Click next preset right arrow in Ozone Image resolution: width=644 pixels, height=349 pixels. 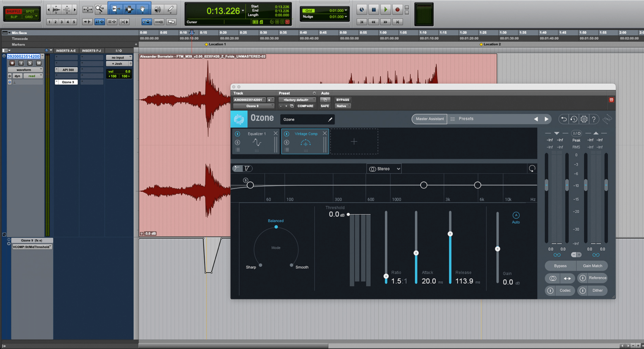(x=547, y=119)
